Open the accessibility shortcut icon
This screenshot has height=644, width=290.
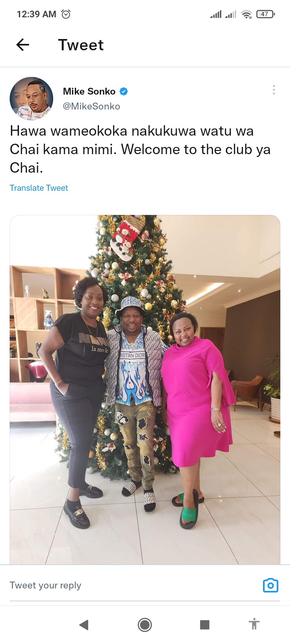[x=254, y=624]
